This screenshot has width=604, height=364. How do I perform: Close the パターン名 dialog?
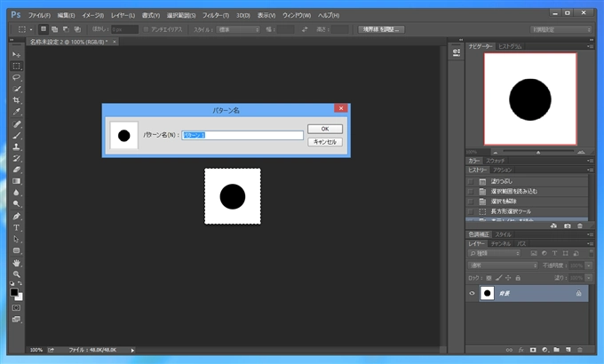click(340, 108)
